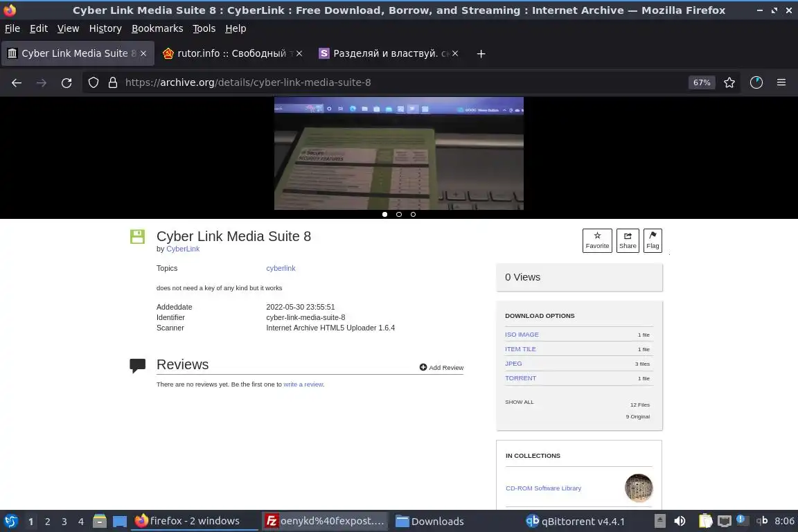The image size is (798, 532).
Task: Close the Cyber Link Media Suite tab
Action: click(143, 53)
